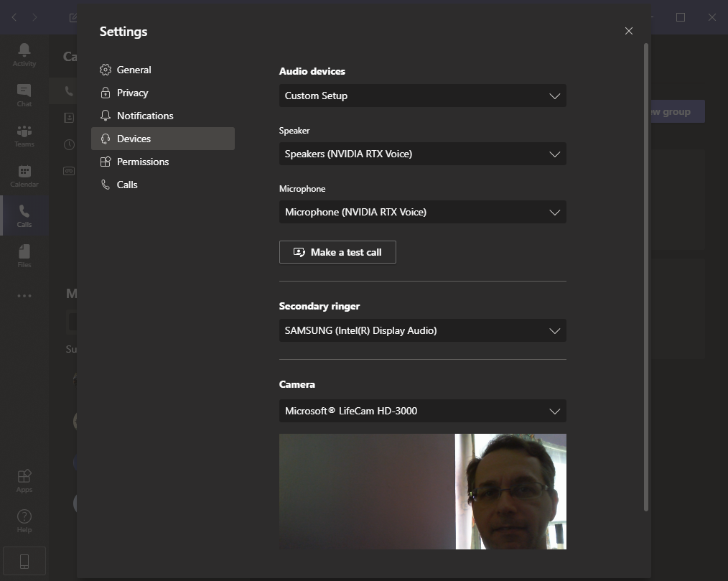Click the compose new chat icon
The image size is (728, 581).
[x=73, y=18]
